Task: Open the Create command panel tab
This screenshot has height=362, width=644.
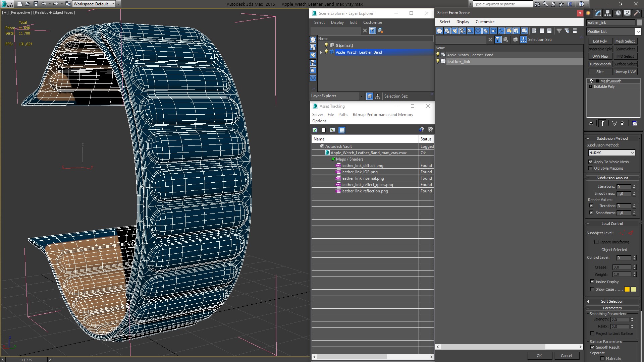Action: coord(588,13)
